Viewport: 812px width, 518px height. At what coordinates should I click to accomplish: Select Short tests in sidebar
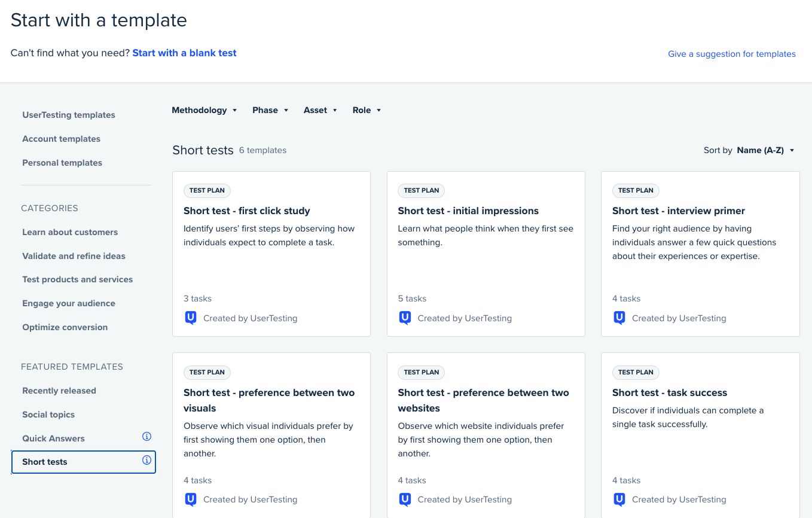tap(84, 462)
